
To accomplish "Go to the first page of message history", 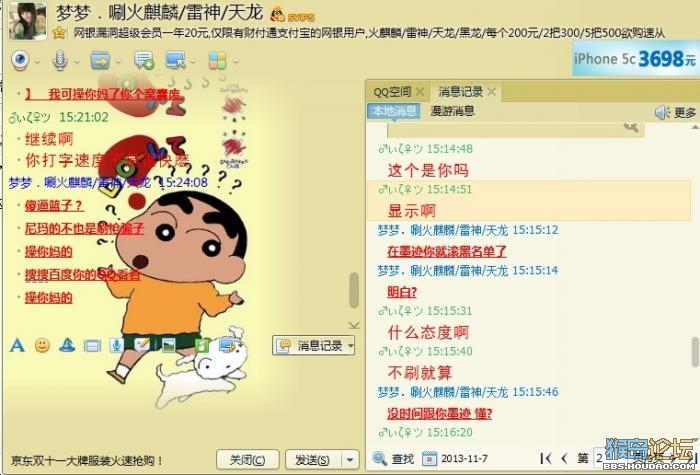I will (546, 458).
